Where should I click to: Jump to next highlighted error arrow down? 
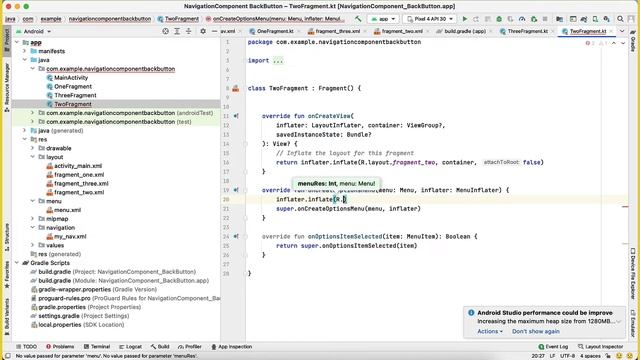tap(623, 43)
